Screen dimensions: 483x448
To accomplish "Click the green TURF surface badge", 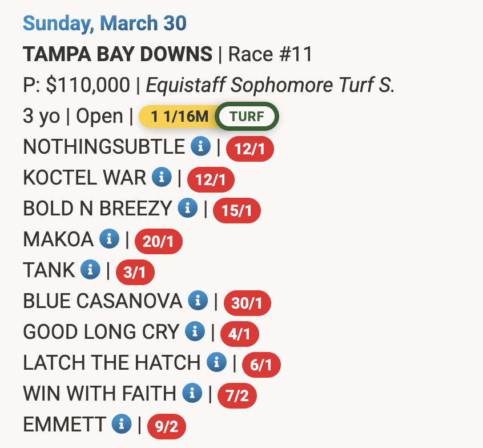I will (247, 117).
